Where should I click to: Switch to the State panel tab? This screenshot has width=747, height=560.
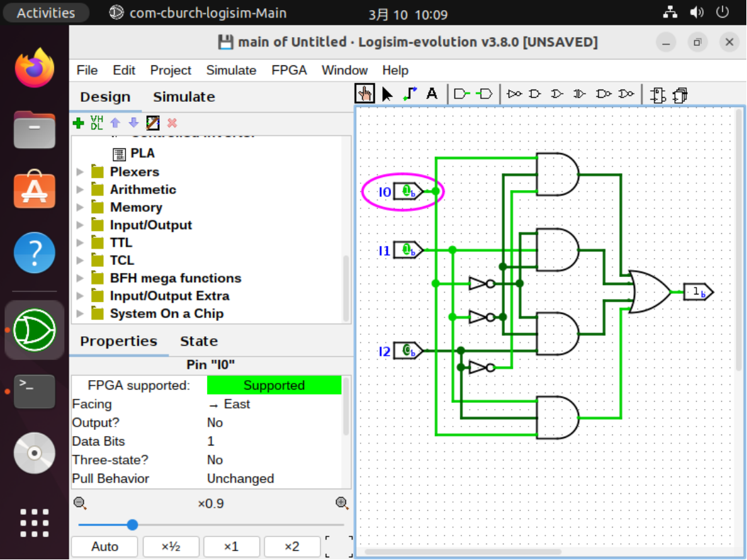[198, 341]
